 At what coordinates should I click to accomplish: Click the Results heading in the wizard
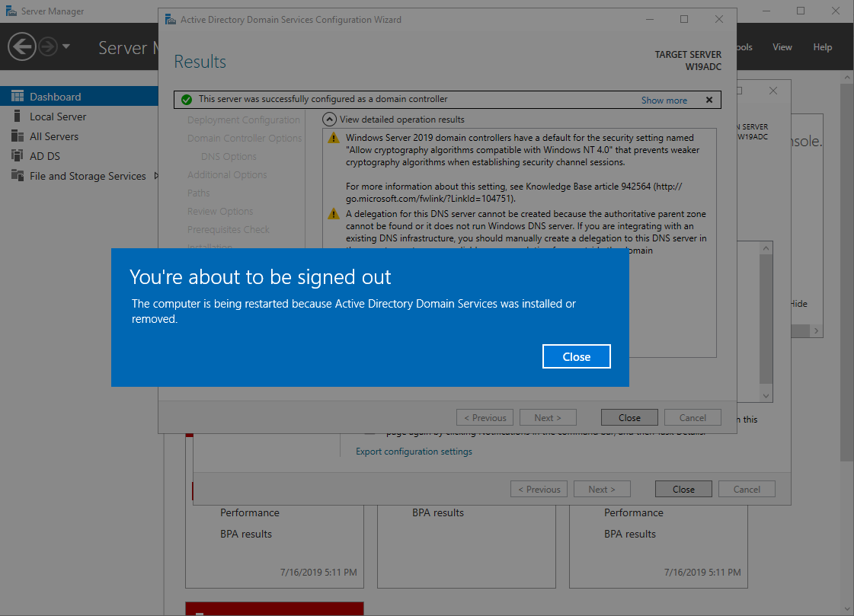tap(200, 62)
